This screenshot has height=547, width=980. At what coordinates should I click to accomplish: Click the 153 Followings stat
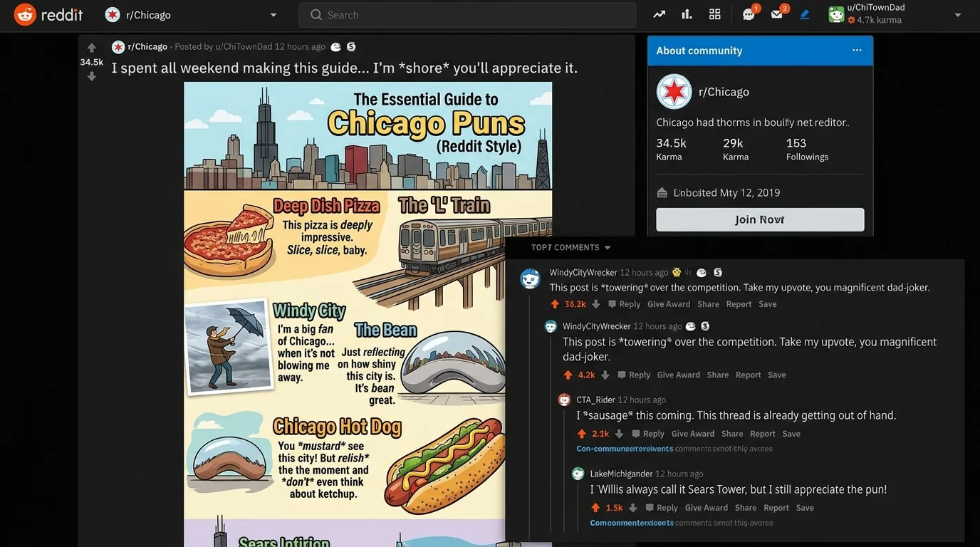point(807,149)
